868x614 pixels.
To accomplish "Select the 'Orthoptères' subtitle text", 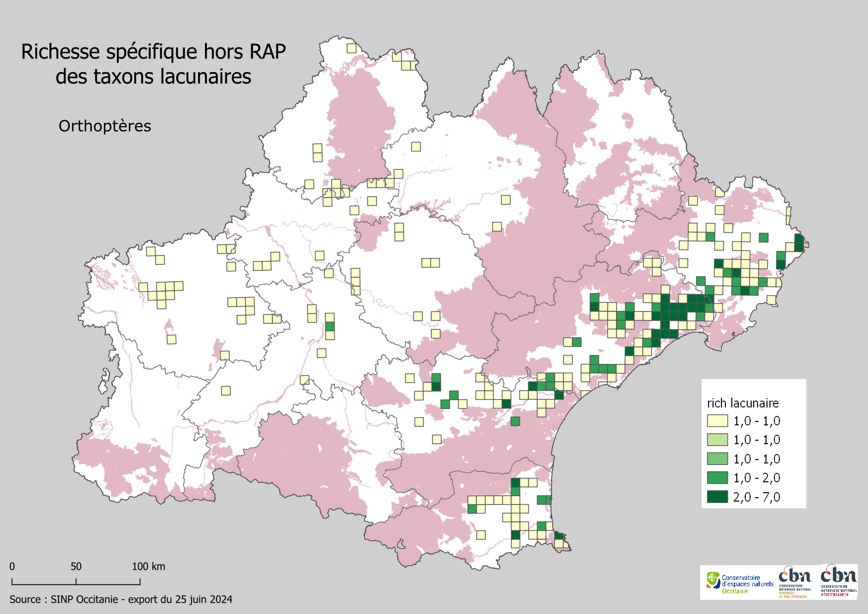I will point(104,126).
